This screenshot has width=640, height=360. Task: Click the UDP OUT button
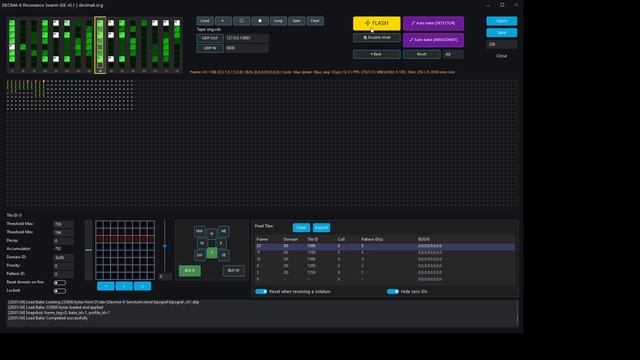(x=210, y=38)
